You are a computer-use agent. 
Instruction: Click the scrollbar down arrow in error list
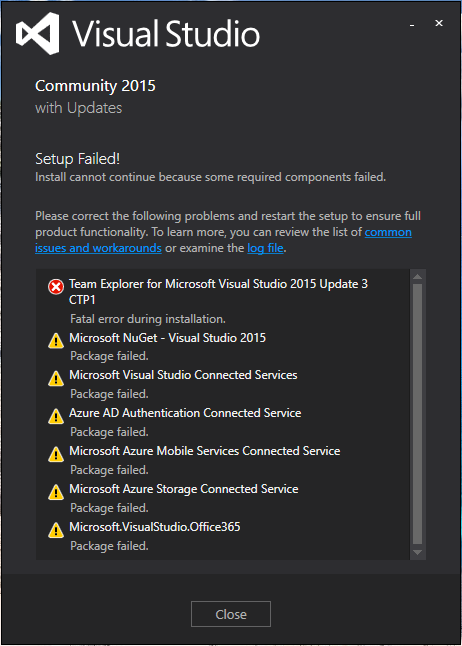click(x=417, y=552)
